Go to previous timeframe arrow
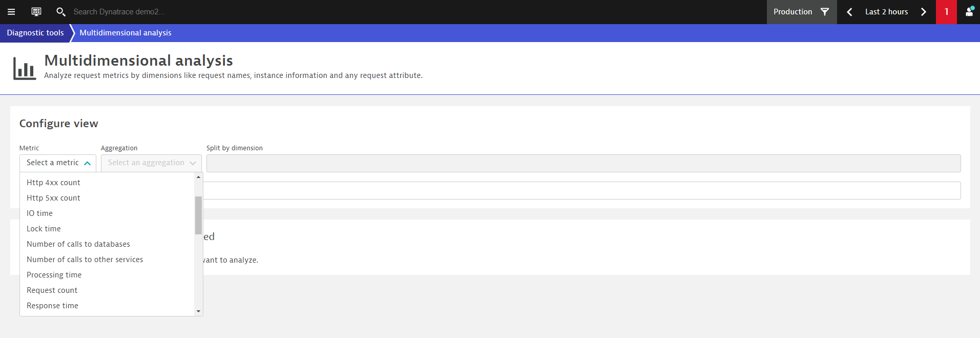 click(x=849, y=12)
